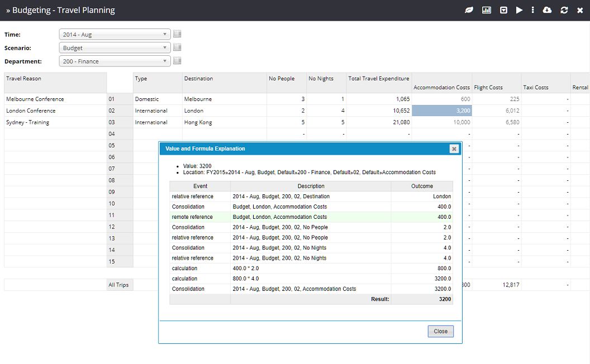The image size is (590, 364).
Task: Open the bar chart view icon
Action: 487,10
